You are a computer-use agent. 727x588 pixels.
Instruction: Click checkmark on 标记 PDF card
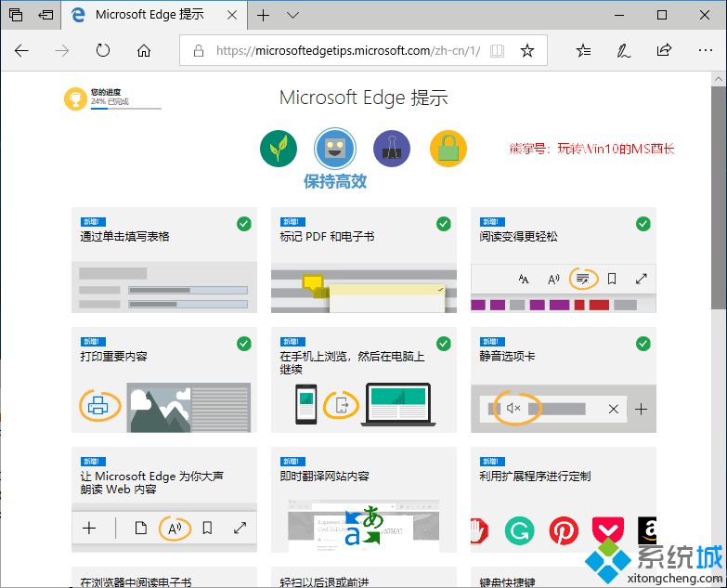(444, 224)
